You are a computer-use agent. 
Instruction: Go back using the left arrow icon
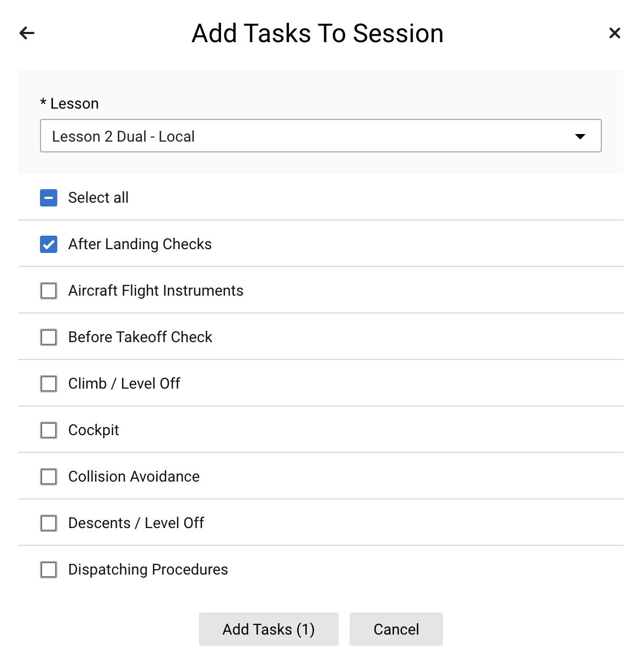(x=27, y=34)
